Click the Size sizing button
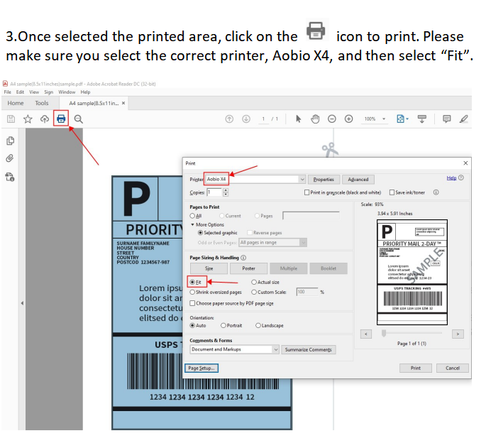Viewport: 486px width, 448px height. click(x=209, y=268)
